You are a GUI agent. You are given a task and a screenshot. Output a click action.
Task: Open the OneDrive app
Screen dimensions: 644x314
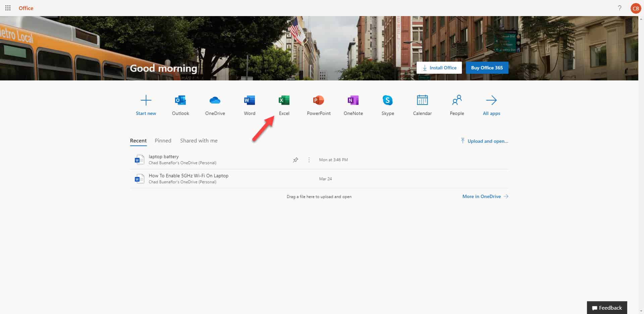pyautogui.click(x=215, y=105)
